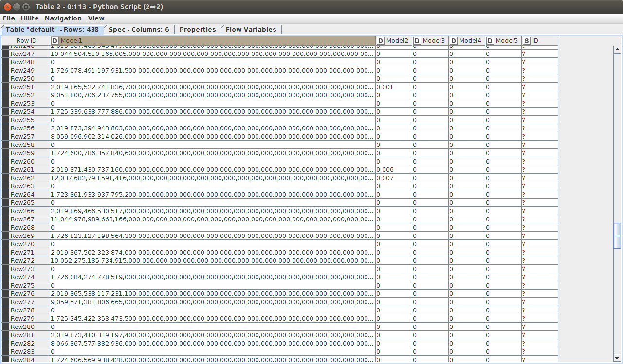Click the Model3 column type icon
Image resolution: width=623 pixels, height=364 pixels.
(417, 41)
